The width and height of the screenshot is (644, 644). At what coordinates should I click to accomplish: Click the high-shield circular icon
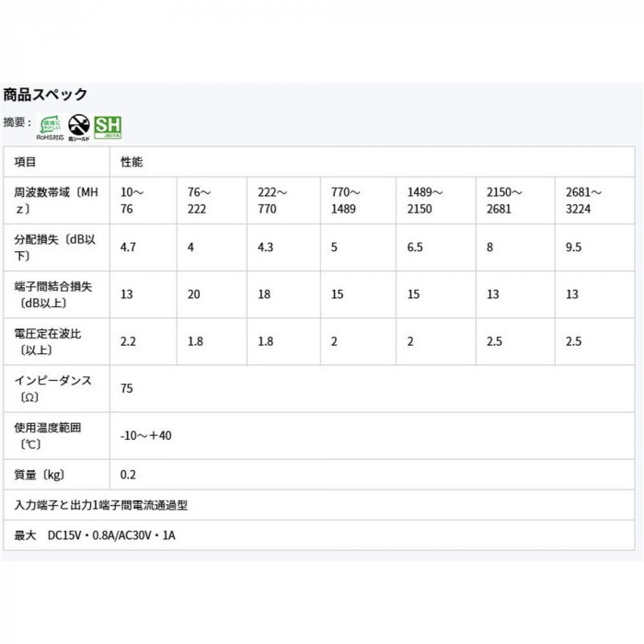(x=79, y=128)
